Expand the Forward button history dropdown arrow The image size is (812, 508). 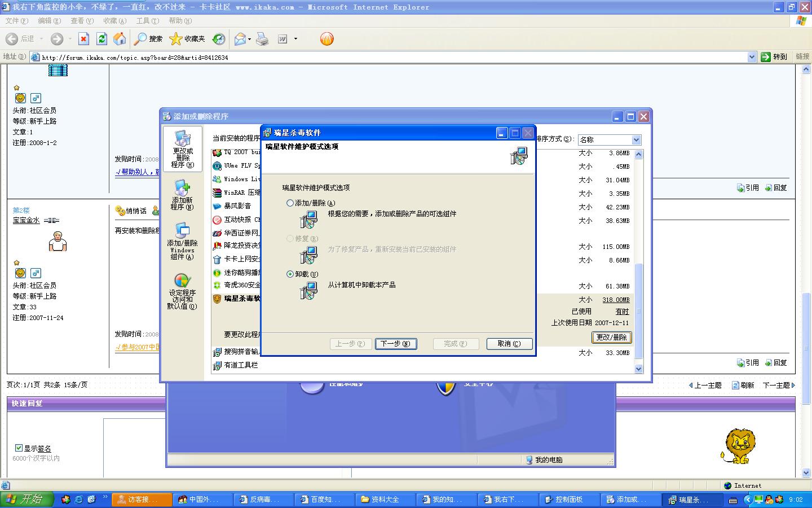click(x=70, y=39)
